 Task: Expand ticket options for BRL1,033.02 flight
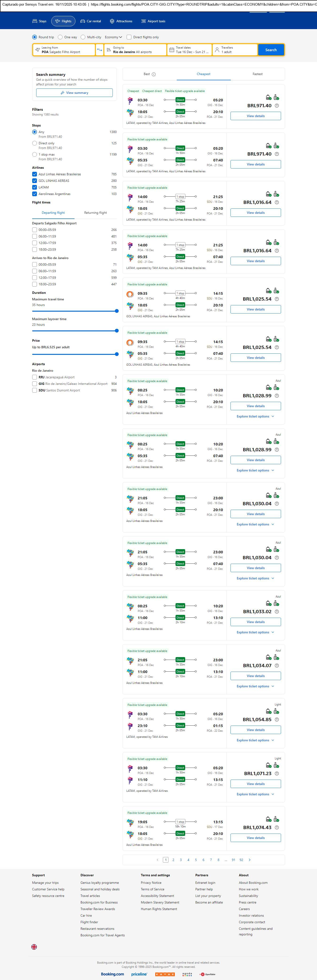tap(255, 632)
